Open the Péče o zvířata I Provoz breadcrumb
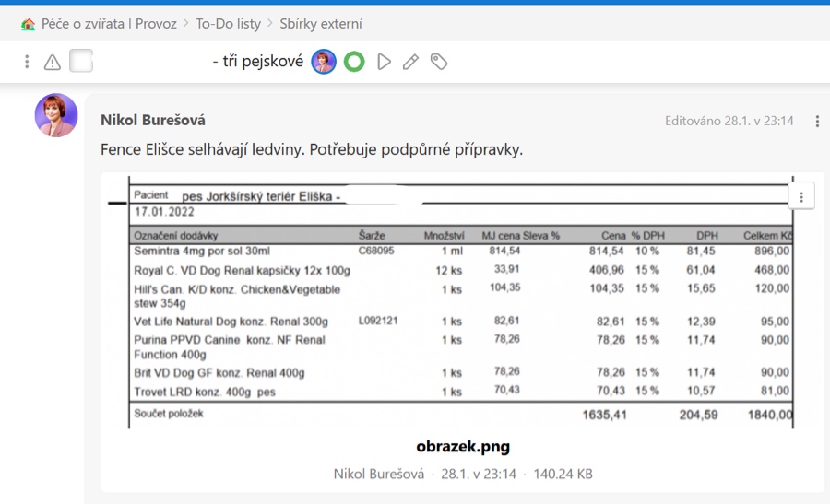The width and height of the screenshot is (830, 504). [109, 24]
